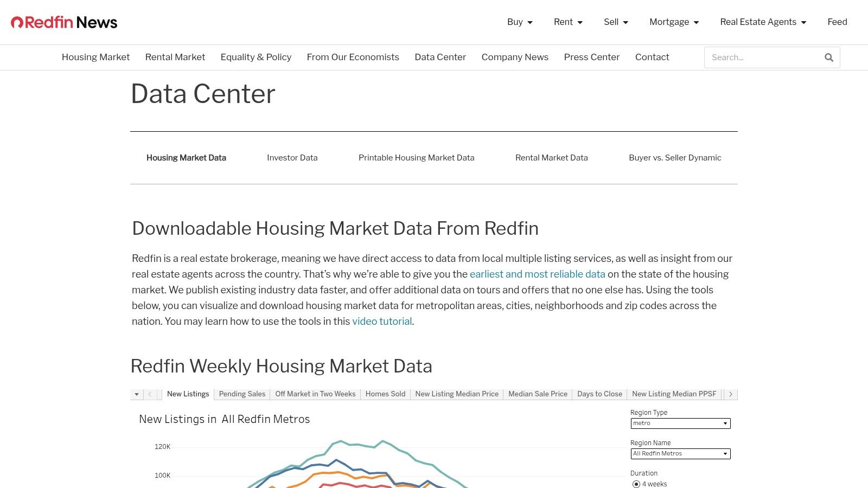868x488 pixels.
Task: Select the Investor Data section
Action: coord(292,158)
